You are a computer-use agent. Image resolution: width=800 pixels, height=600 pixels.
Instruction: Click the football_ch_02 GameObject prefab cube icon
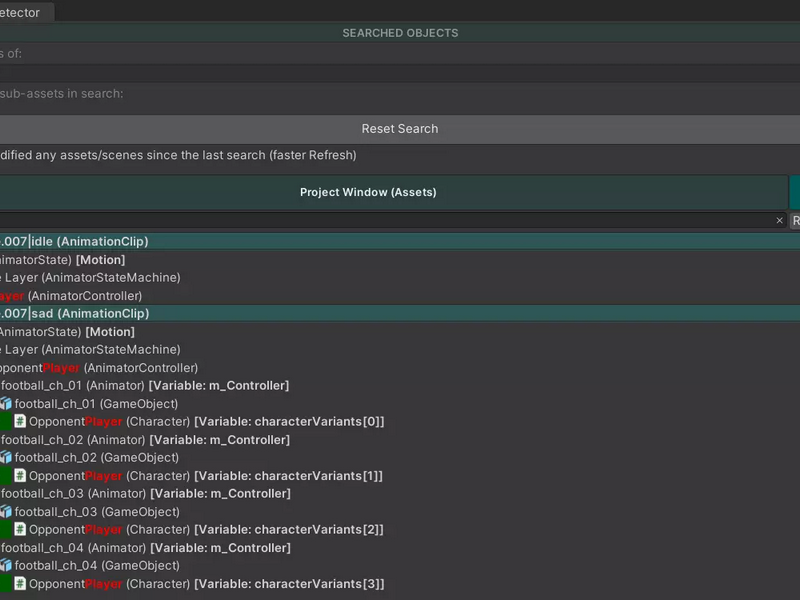pyautogui.click(x=6, y=458)
